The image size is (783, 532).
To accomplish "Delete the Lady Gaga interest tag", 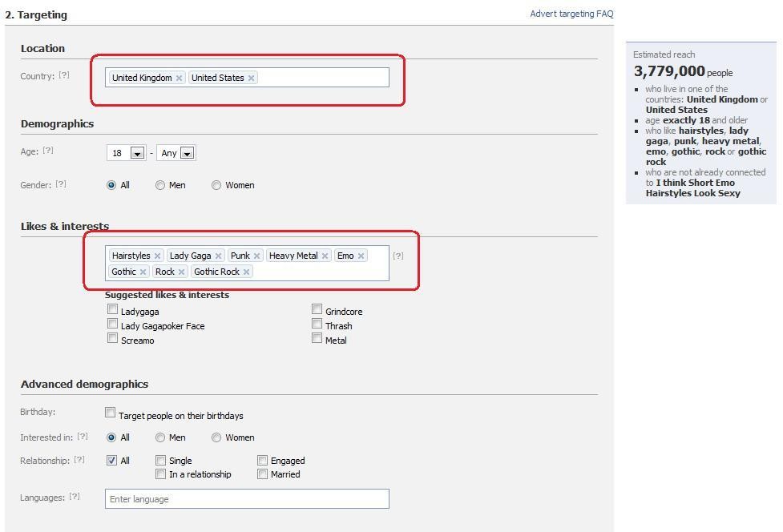I will [x=218, y=256].
